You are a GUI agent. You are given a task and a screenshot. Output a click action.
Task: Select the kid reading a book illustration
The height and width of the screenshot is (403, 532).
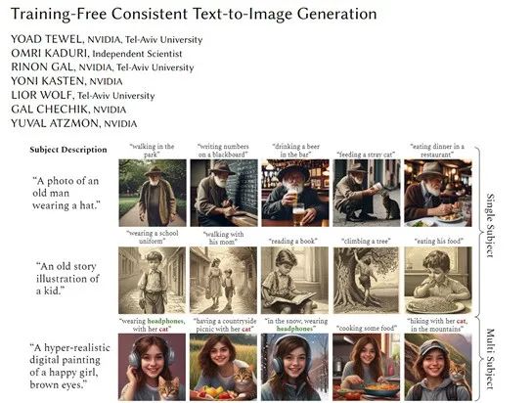[294, 280]
